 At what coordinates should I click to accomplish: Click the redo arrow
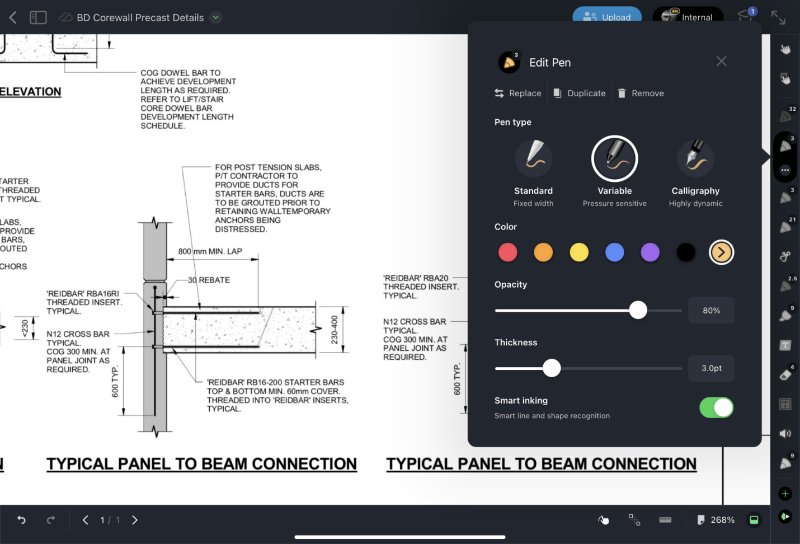[51, 520]
